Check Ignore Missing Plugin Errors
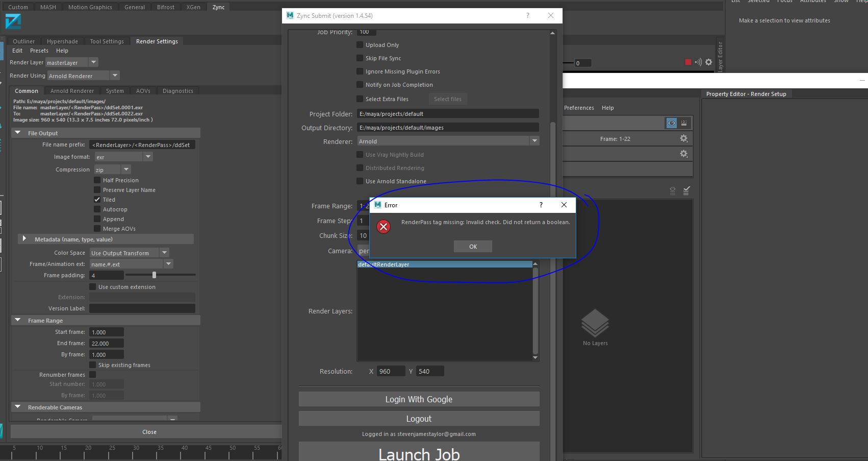The height and width of the screenshot is (461, 868). (x=360, y=71)
